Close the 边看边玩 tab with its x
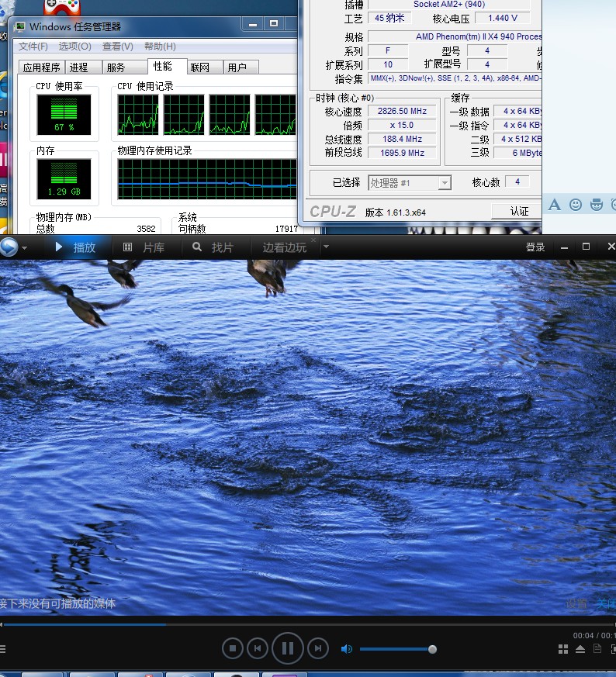This screenshot has height=677, width=616. click(x=313, y=240)
